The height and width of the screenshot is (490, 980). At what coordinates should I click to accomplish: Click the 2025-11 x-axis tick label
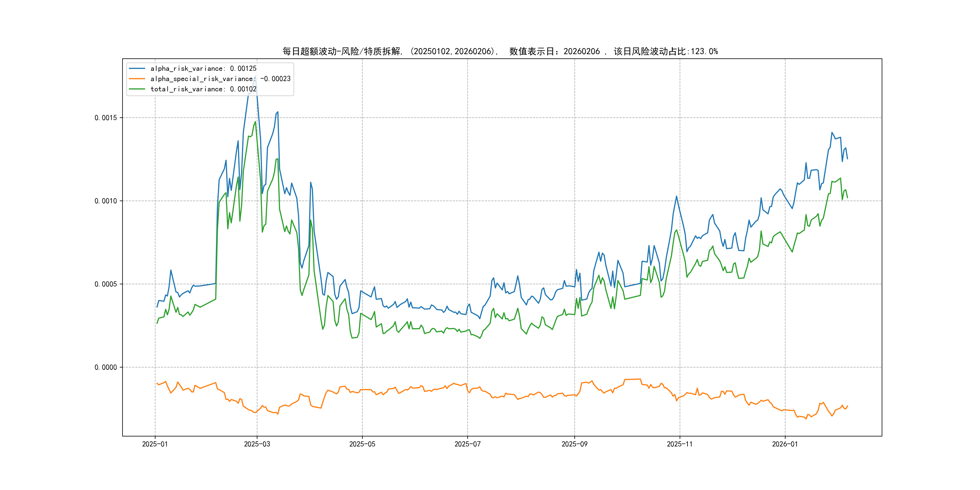tap(679, 444)
